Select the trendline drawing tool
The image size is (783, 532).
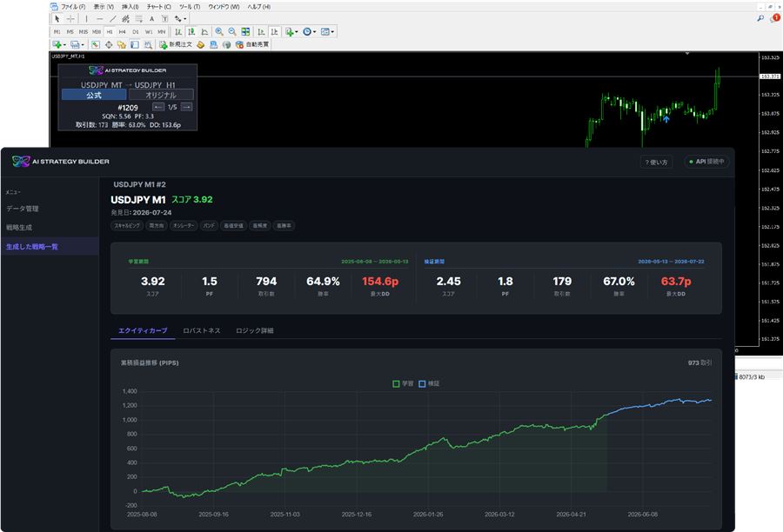click(x=113, y=19)
